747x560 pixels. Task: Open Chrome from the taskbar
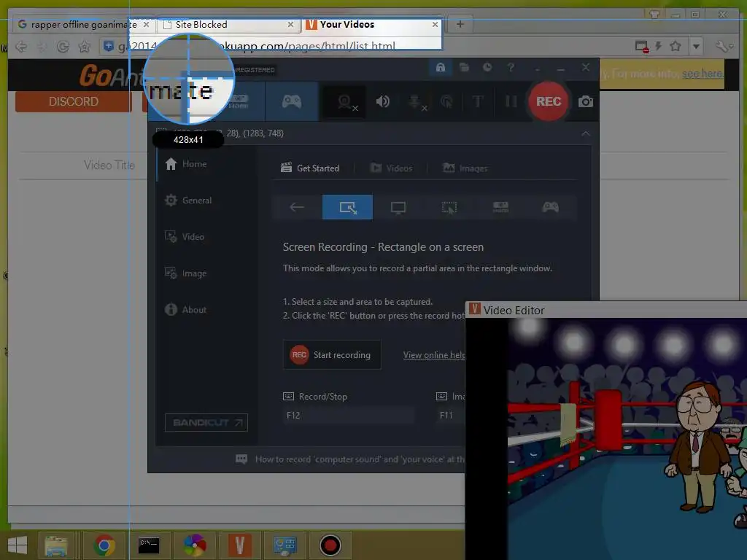click(104, 545)
